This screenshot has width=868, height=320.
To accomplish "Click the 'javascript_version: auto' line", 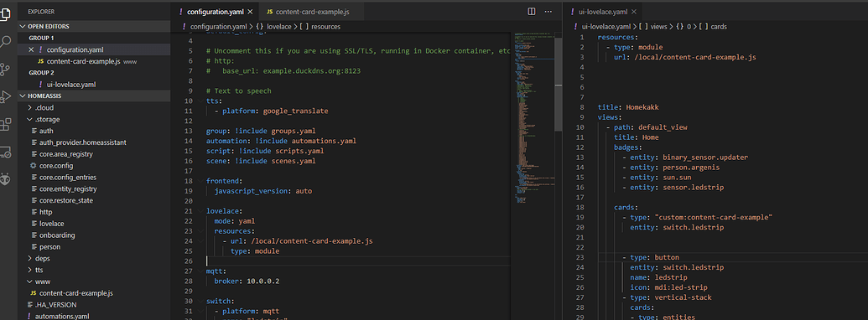I will (x=263, y=191).
